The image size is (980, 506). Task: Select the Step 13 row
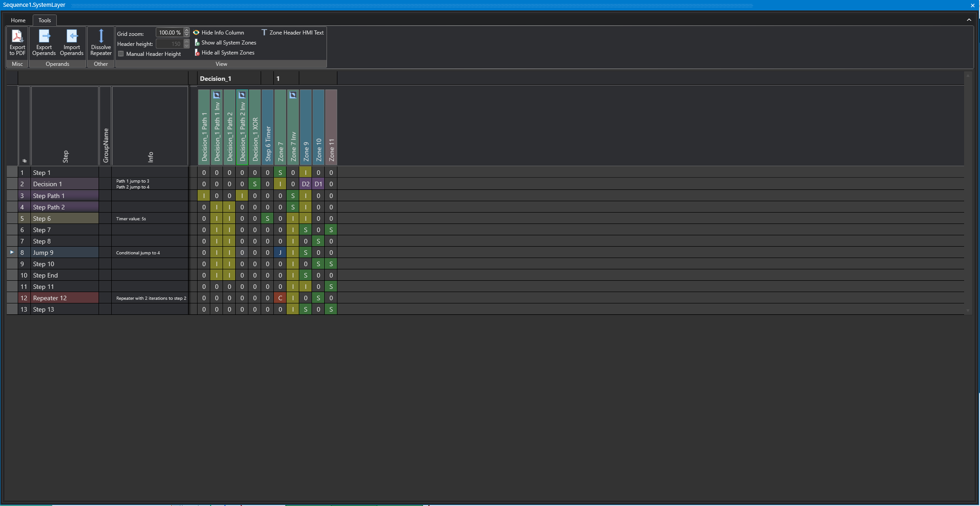pyautogui.click(x=64, y=309)
